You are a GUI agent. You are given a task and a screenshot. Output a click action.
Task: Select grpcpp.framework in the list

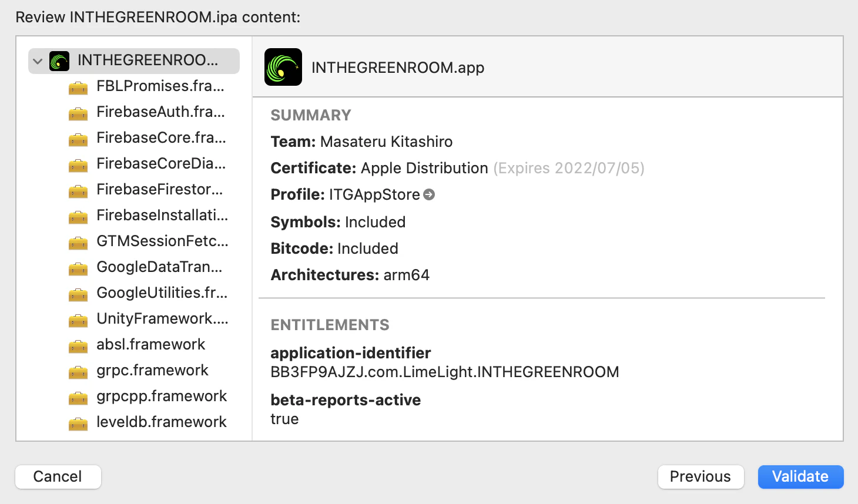click(162, 396)
